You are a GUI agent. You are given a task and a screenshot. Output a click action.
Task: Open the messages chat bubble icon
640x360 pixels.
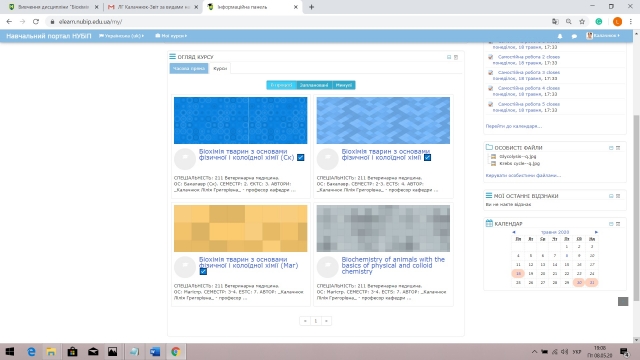[x=574, y=36]
